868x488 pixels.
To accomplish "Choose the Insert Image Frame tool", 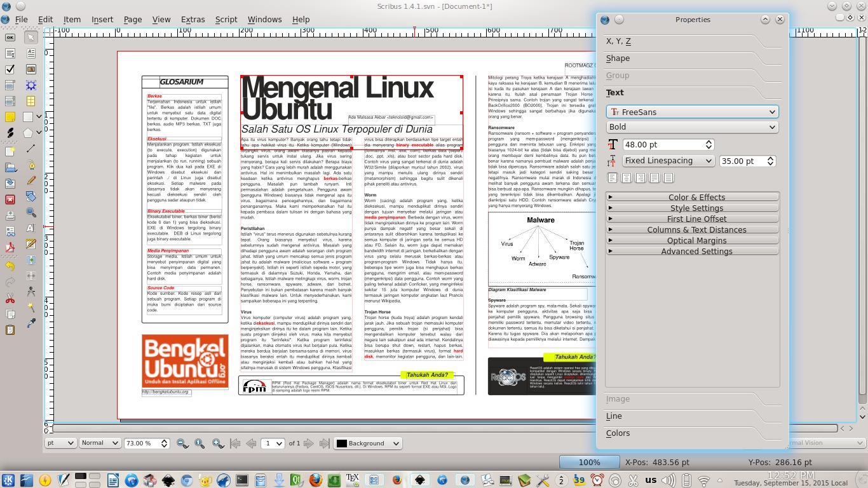I will coord(31,69).
